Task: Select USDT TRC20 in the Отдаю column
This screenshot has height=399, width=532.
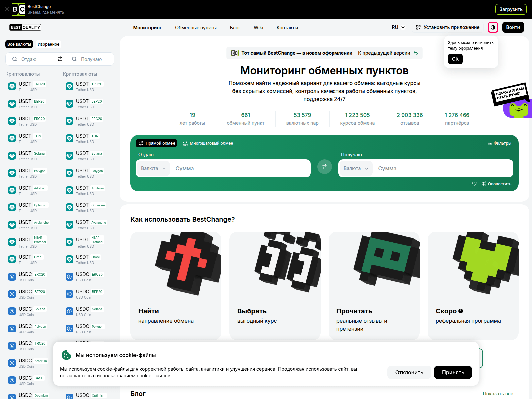Action: (x=31, y=86)
